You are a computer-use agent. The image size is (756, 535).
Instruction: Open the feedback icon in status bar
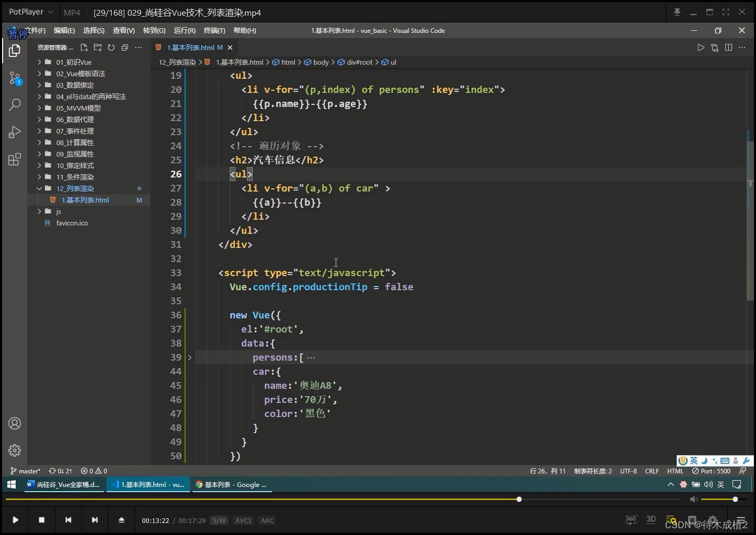[x=742, y=471]
